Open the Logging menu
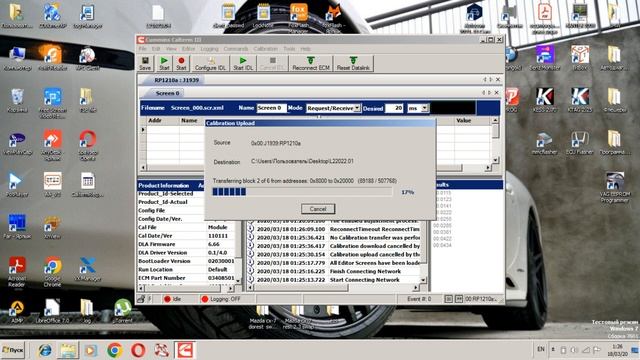640x360 pixels. [209, 49]
